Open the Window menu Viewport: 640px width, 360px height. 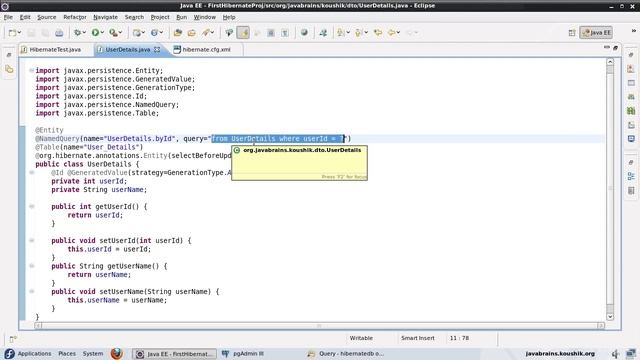[x=204, y=17]
